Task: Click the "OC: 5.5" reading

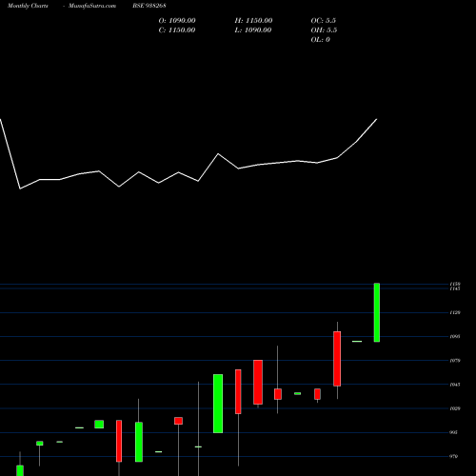Action: click(x=324, y=21)
